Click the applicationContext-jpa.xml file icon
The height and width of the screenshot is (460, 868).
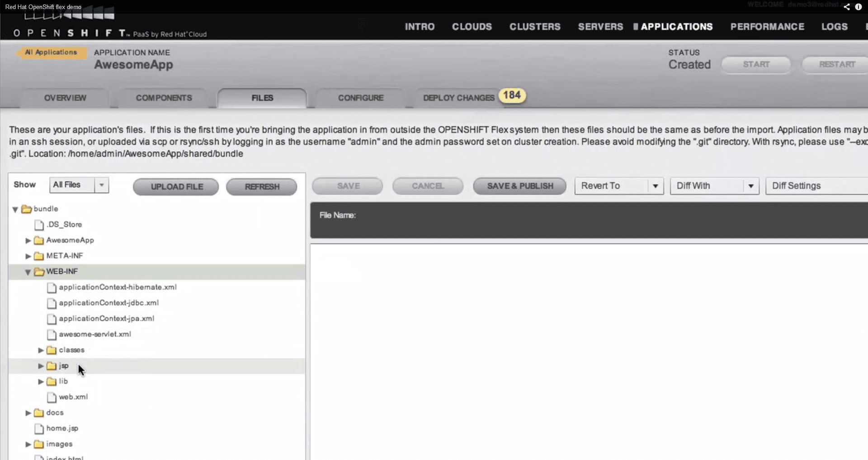tap(52, 319)
